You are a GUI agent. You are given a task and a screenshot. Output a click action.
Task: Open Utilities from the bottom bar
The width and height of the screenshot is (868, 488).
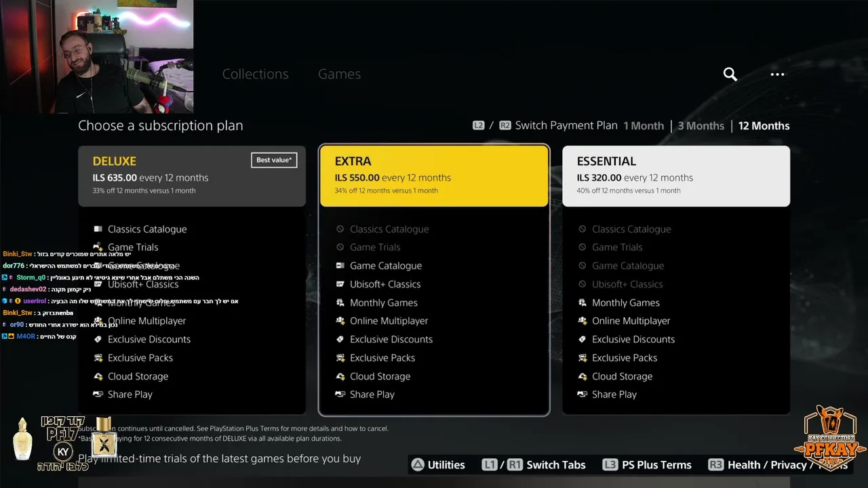tap(446, 465)
